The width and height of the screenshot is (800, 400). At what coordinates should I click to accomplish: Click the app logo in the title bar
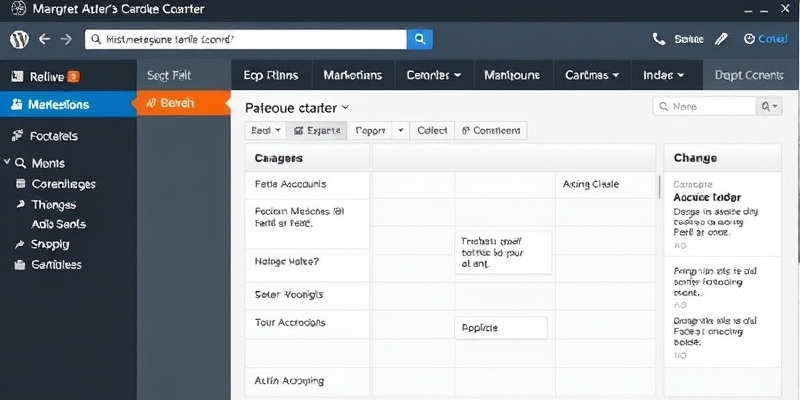coord(18,9)
